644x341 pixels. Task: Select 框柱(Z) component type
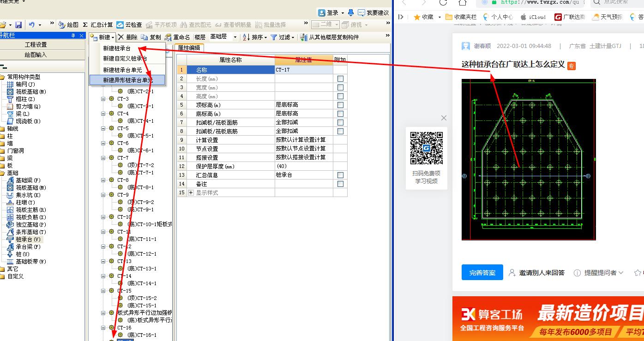[x=21, y=99]
